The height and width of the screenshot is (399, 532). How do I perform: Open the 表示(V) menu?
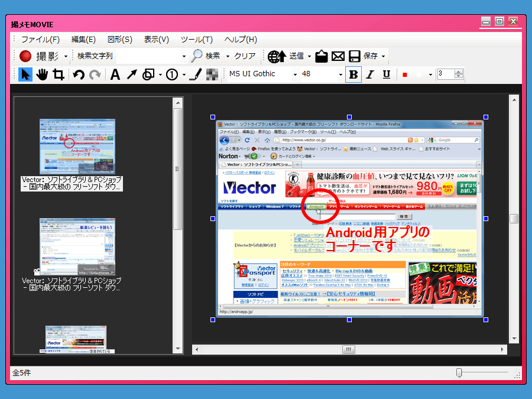point(157,40)
